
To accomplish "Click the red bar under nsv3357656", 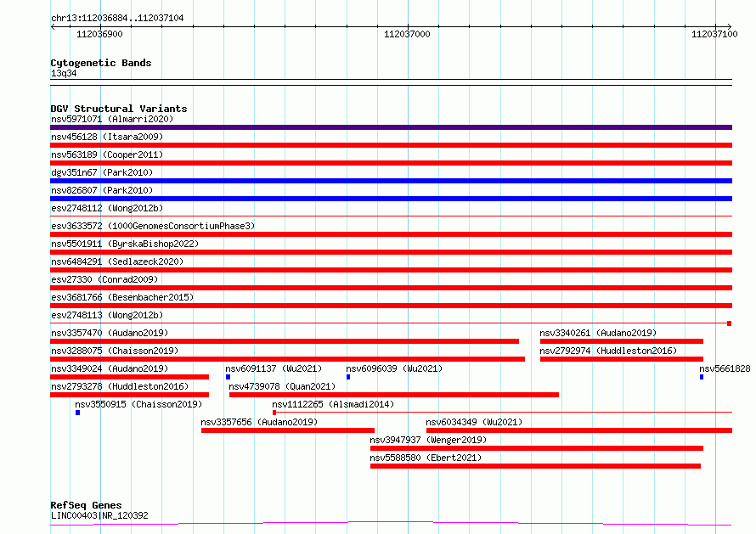I will coord(288,430).
